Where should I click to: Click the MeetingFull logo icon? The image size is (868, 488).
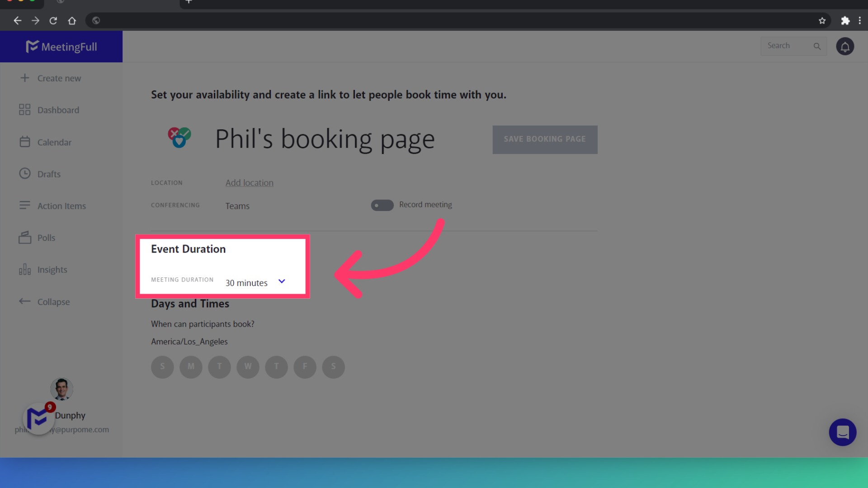(x=30, y=47)
